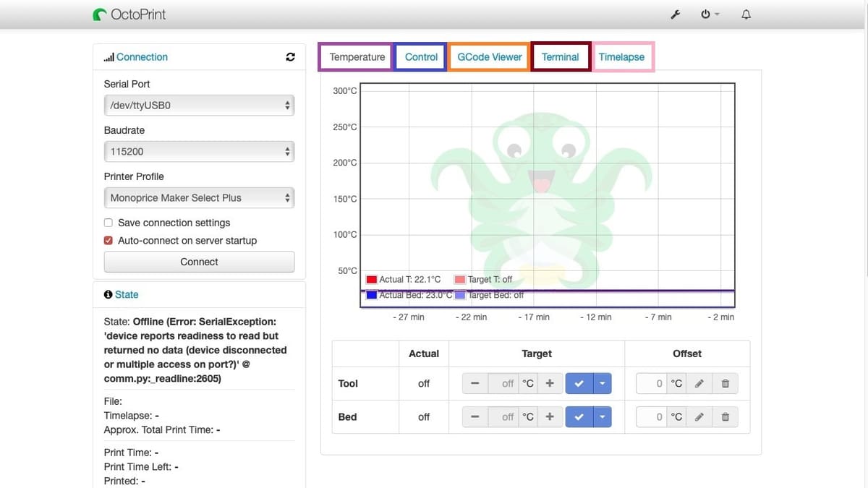
Task: Expand Bed temperature presets dropdown arrow
Action: coord(602,417)
